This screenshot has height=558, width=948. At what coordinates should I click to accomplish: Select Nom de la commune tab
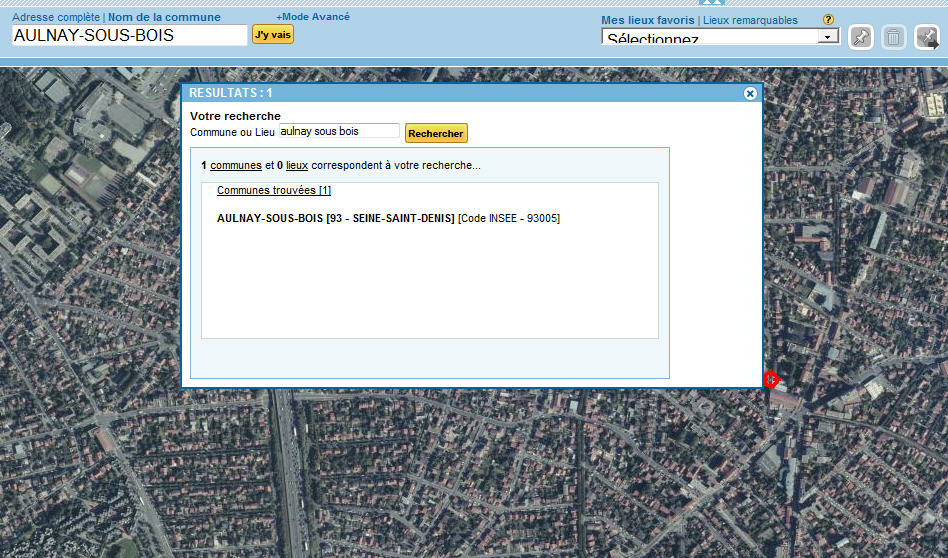[164, 17]
